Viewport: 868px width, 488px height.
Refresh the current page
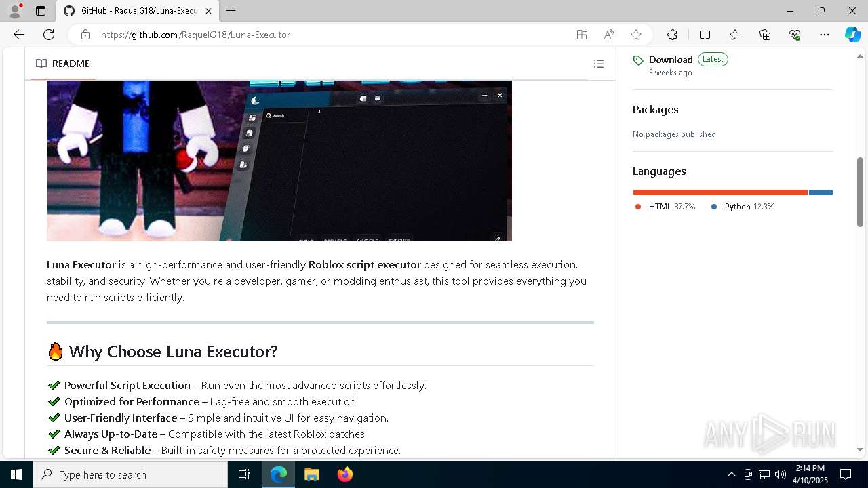point(49,35)
